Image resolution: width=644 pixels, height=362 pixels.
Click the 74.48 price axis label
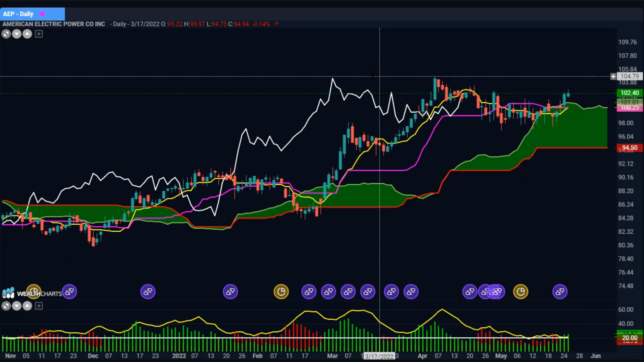tap(626, 286)
